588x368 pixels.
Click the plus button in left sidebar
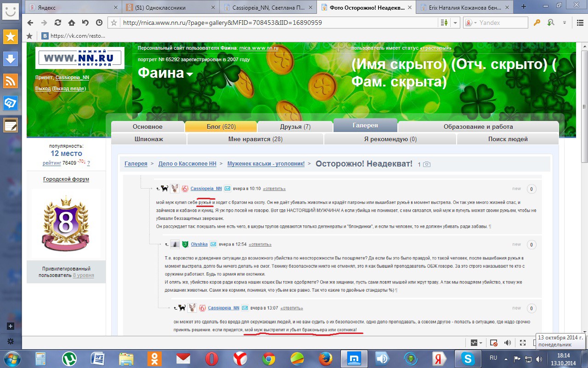11,326
